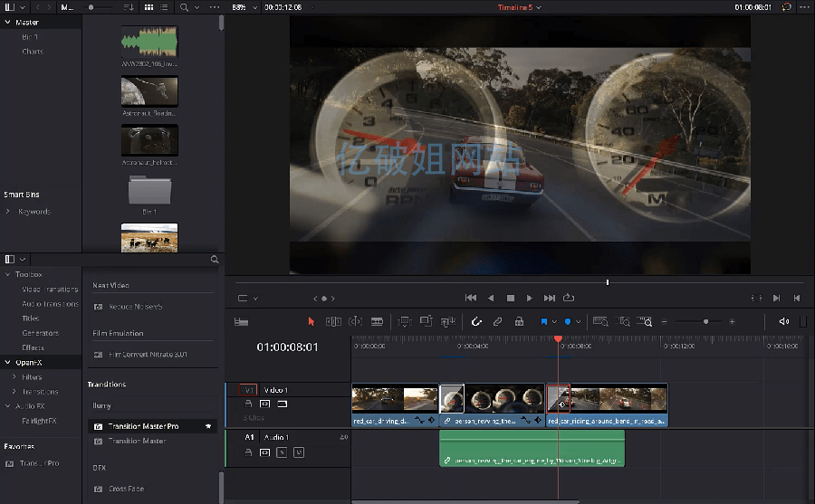Collapse the OpenFX tree category

pos(8,362)
